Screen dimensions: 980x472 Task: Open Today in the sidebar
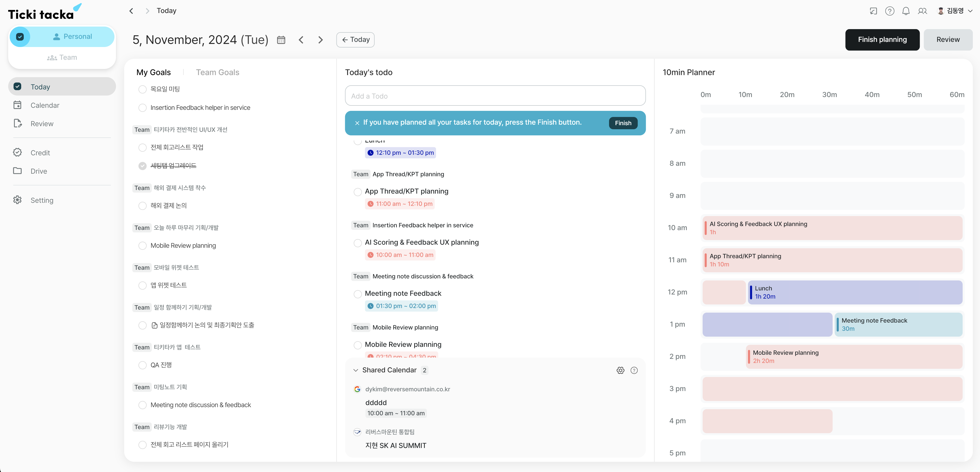tap(62, 87)
